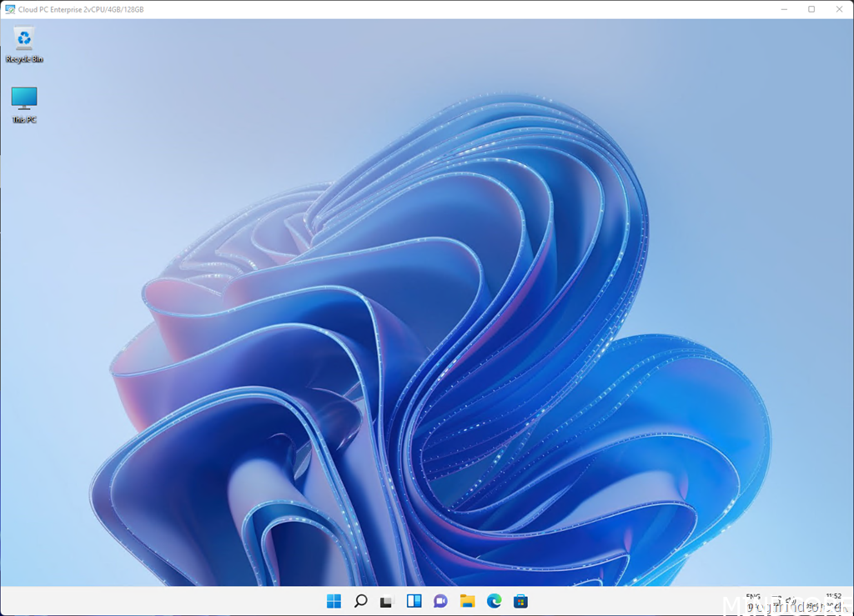Open network settings from the system tray
This screenshot has height=616, width=854.
[x=776, y=600]
